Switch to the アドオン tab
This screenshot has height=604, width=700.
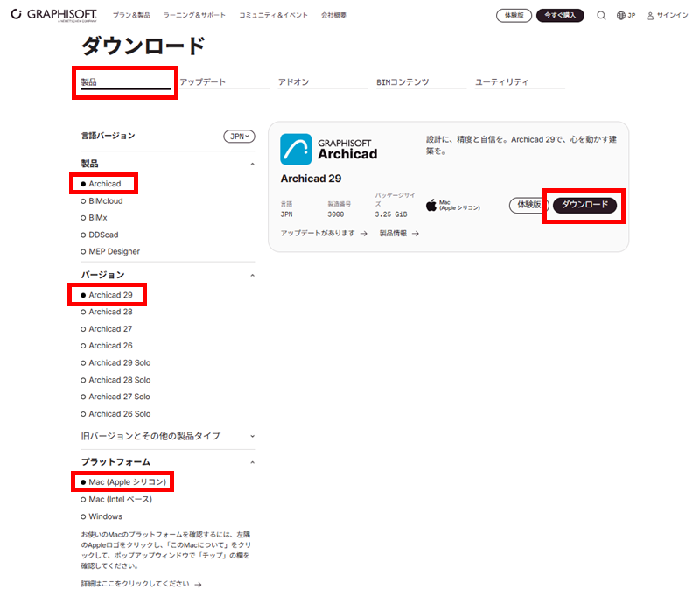pyautogui.click(x=323, y=82)
